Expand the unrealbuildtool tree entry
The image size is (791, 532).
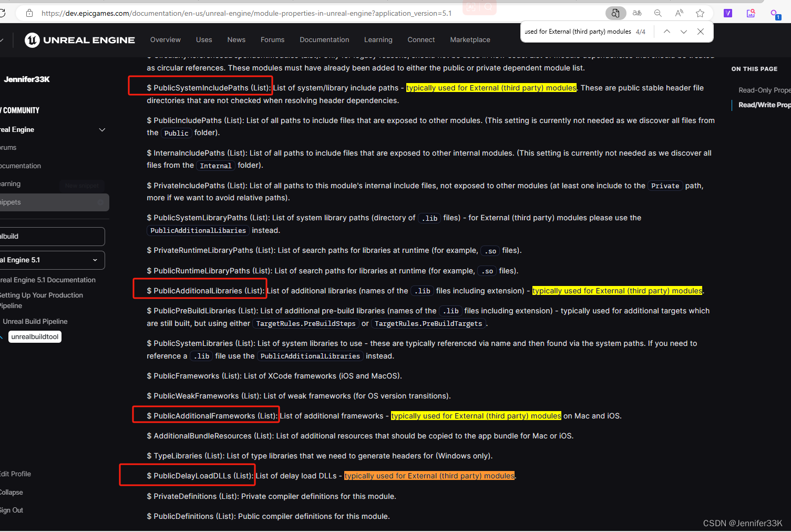(x=35, y=336)
